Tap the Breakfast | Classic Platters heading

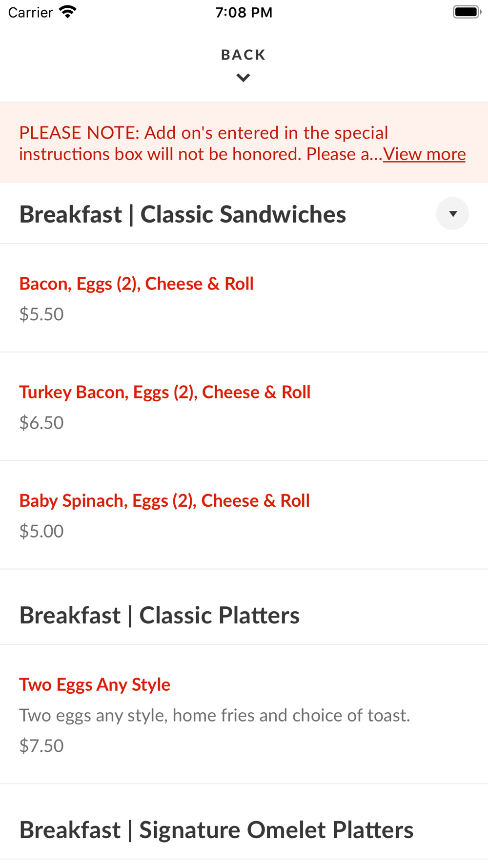coord(159,615)
